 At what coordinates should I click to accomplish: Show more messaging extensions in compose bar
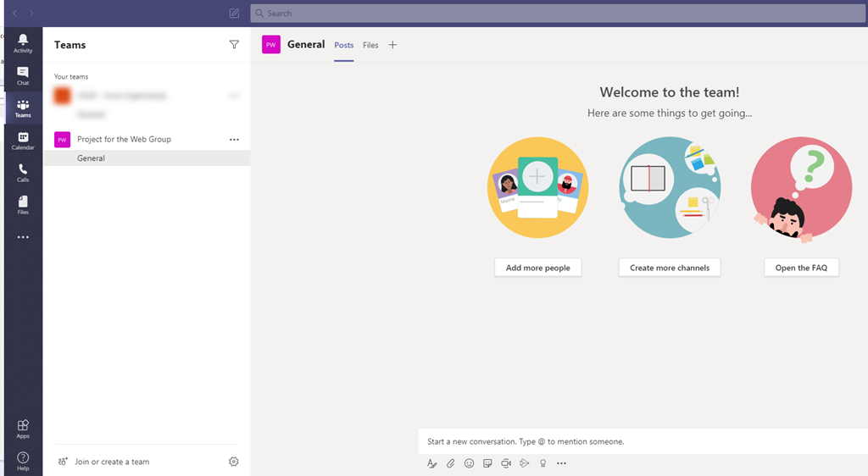click(x=561, y=463)
